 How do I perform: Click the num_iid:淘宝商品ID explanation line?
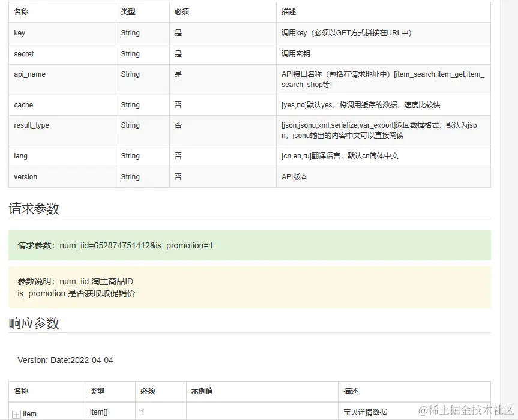75,281
